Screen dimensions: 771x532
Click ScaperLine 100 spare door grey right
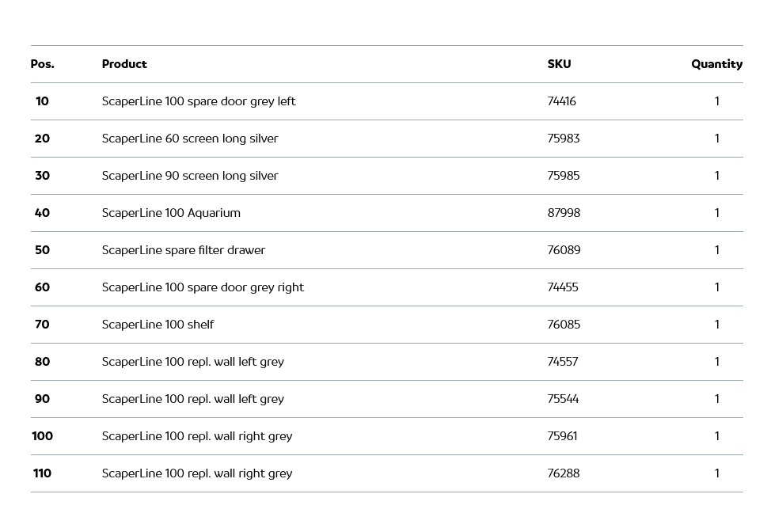(203, 287)
